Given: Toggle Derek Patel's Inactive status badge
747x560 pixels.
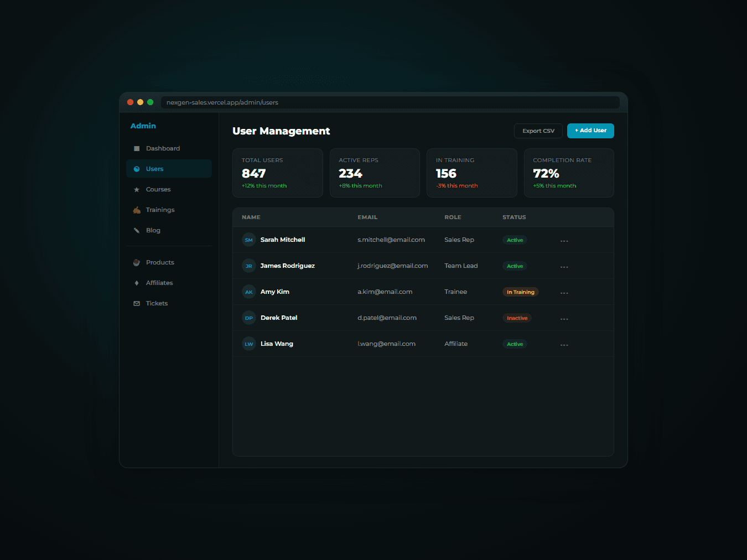Looking at the screenshot, I should coord(517,318).
